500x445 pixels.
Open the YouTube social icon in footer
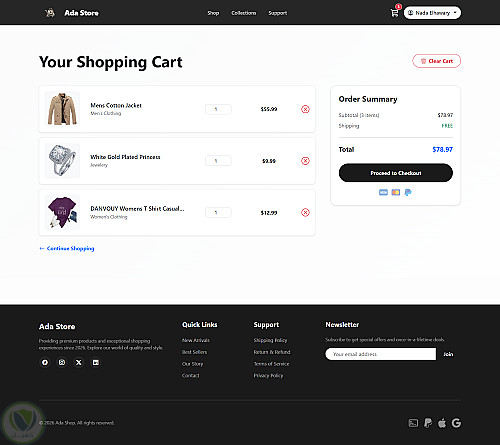[x=96, y=362]
